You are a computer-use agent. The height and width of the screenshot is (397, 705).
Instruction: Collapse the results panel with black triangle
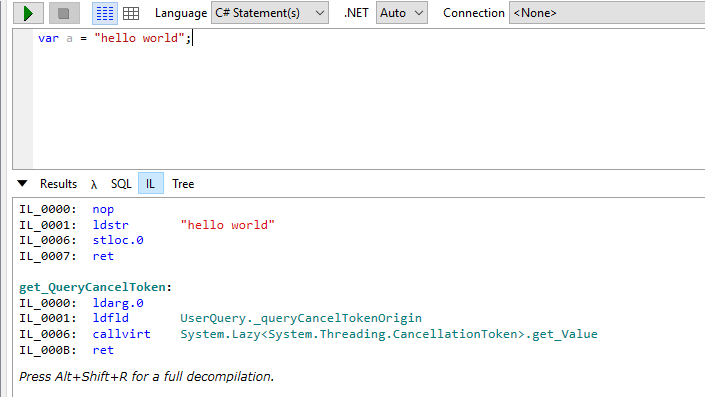tap(22, 183)
